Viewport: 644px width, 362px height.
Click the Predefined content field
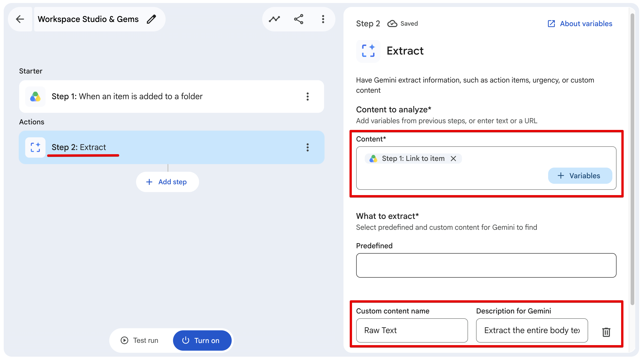click(486, 265)
